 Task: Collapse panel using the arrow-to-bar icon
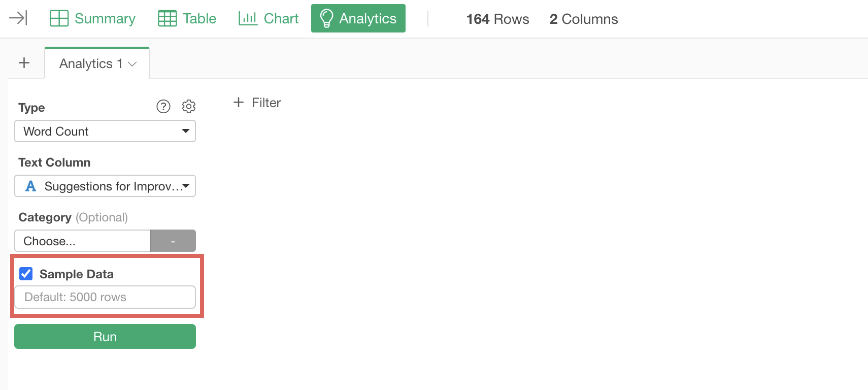click(x=18, y=18)
